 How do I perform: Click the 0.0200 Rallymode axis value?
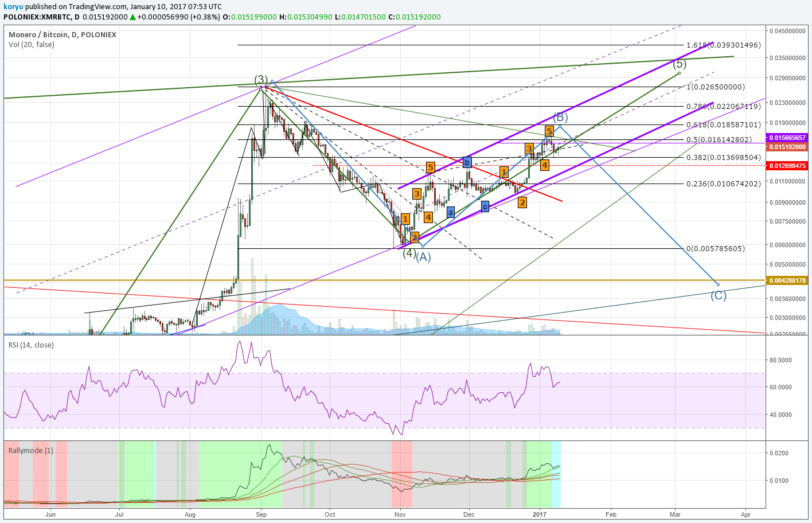click(779, 453)
